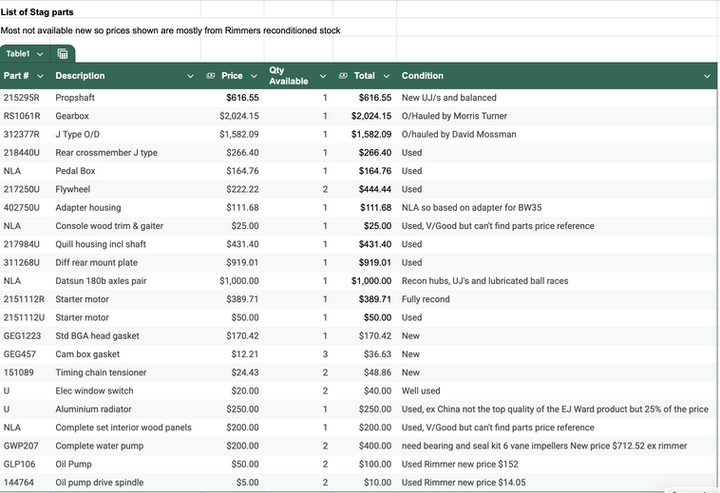Open the Part # column filter arrow
The image size is (720, 493).
[40, 76]
